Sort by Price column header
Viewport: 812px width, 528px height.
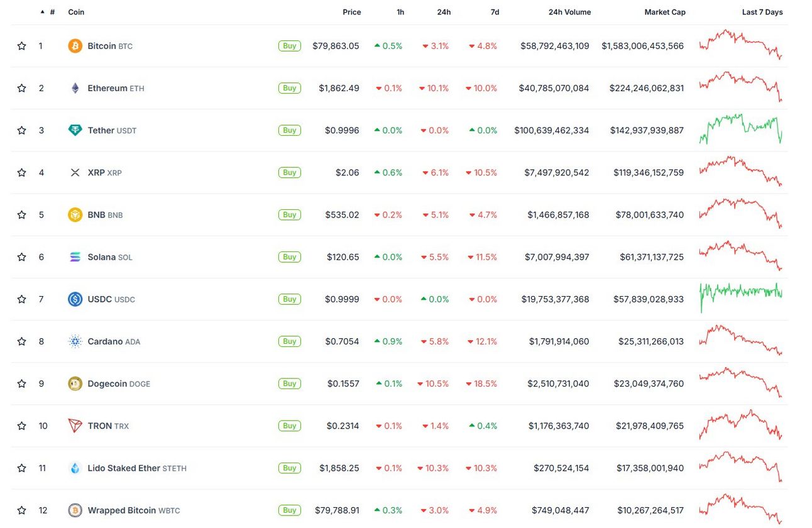coord(352,12)
